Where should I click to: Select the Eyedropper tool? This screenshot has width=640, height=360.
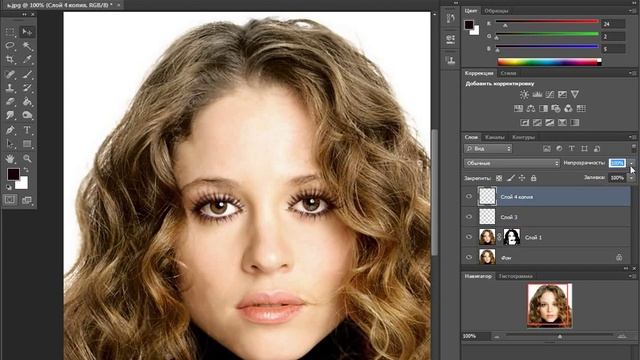click(27, 60)
